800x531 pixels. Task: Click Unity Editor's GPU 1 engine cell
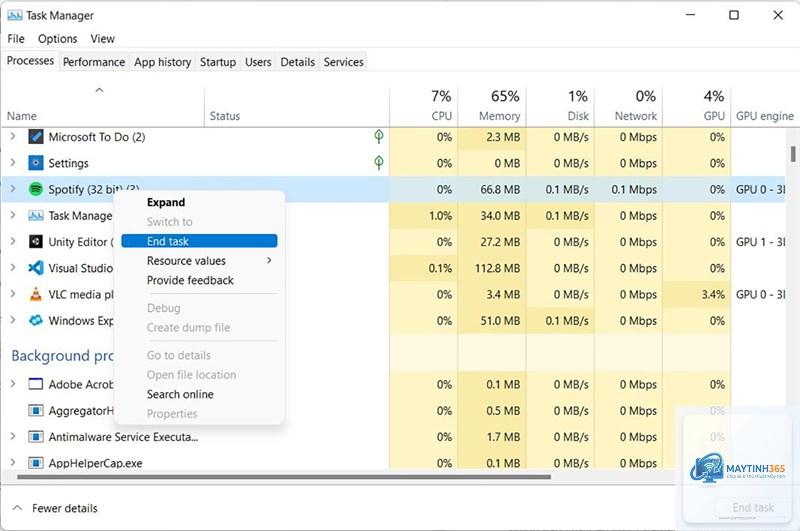[x=760, y=242]
